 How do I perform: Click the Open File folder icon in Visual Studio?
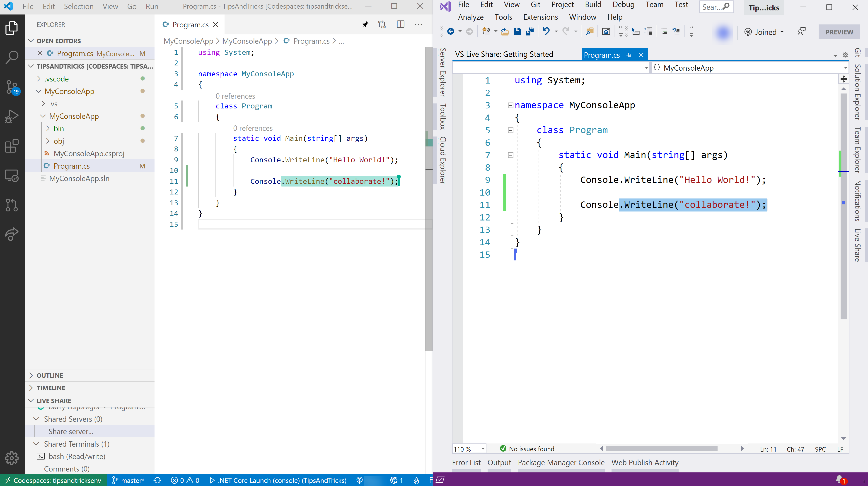point(505,32)
